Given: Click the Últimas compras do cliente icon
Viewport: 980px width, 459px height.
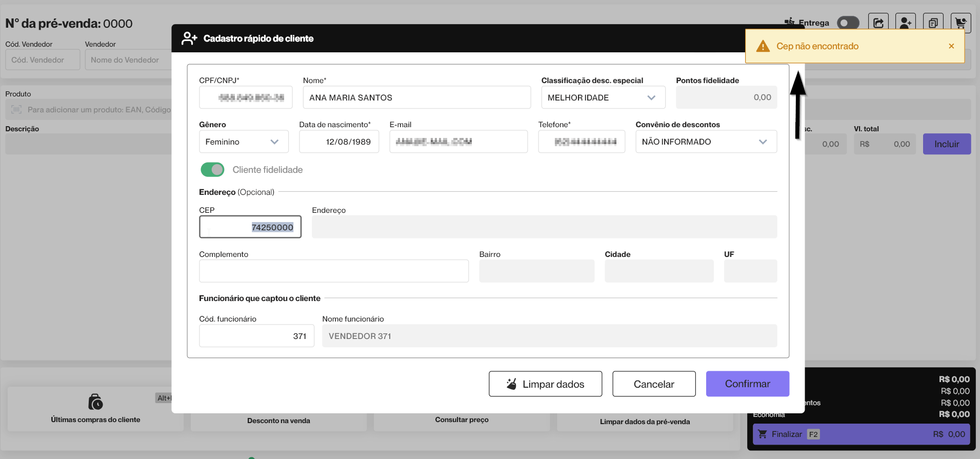Looking at the screenshot, I should click(x=95, y=402).
